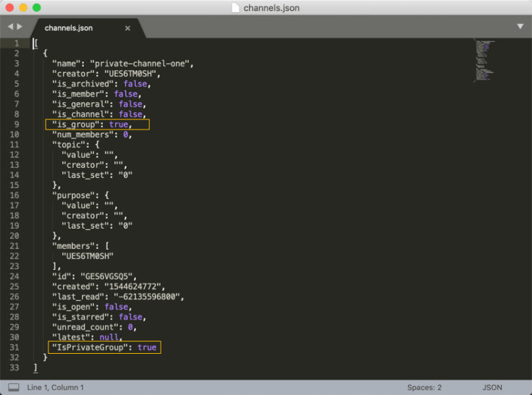Click the red close window button
The width and height of the screenshot is (532, 395).
tap(9, 8)
